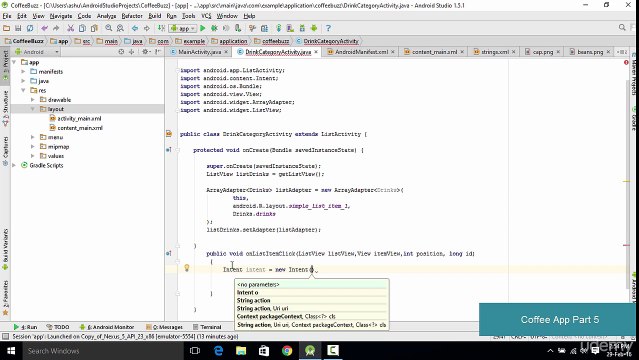Click the Redo toolbar arrow

point(56,28)
